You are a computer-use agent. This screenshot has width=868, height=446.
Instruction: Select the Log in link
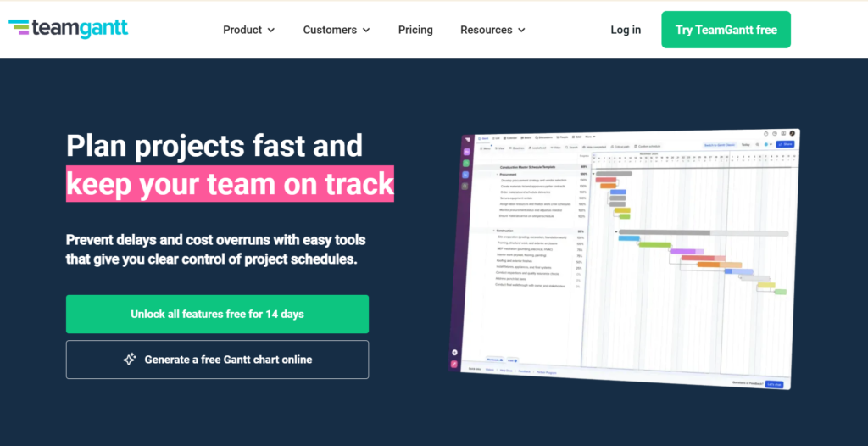(x=626, y=30)
